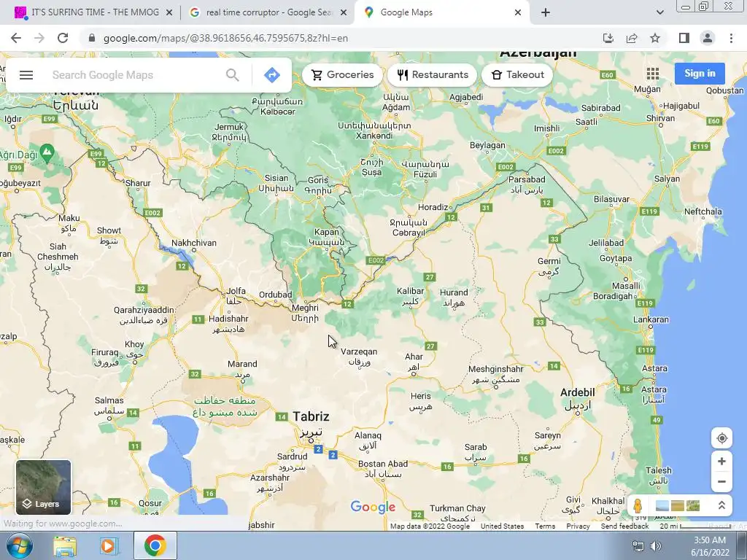
Task: Click the Marand city label
Action: click(x=242, y=364)
